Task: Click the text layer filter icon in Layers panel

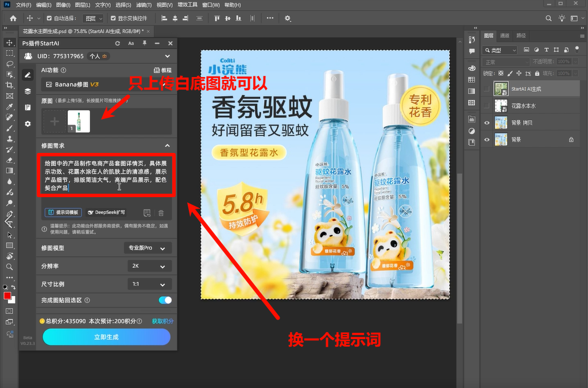Action: click(546, 50)
